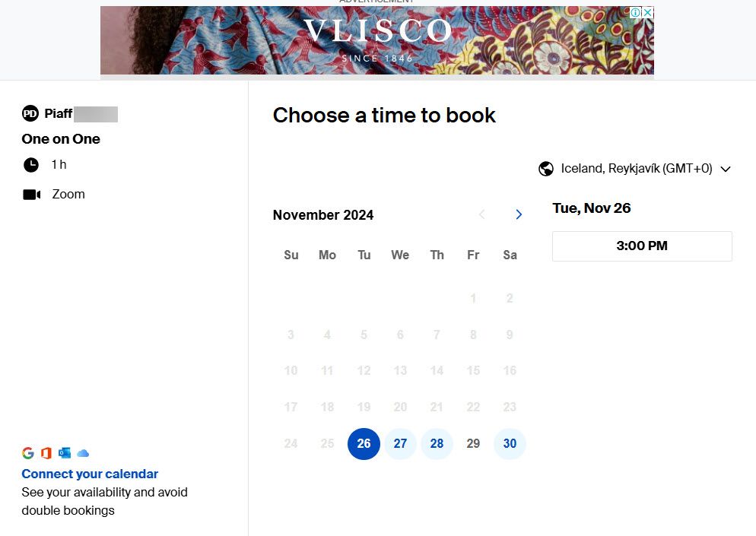This screenshot has height=536, width=756.
Task: Click the Google Calendar connect icon
Action: (x=28, y=452)
